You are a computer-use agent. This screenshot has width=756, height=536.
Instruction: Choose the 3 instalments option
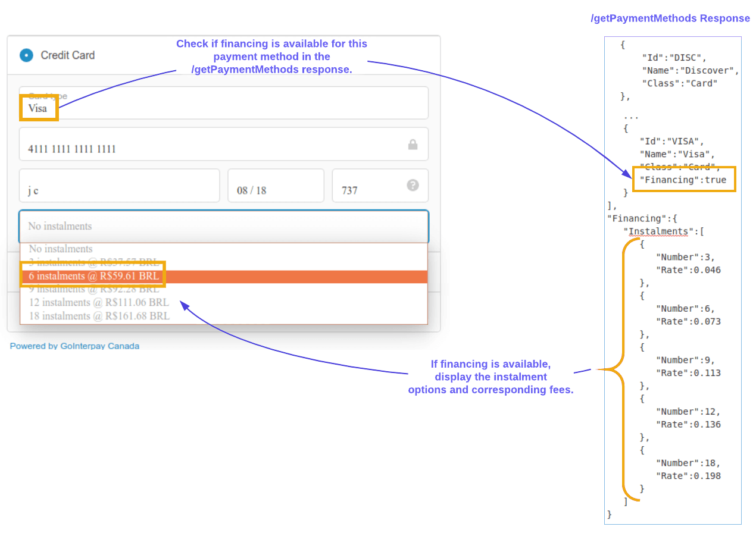[x=223, y=262]
